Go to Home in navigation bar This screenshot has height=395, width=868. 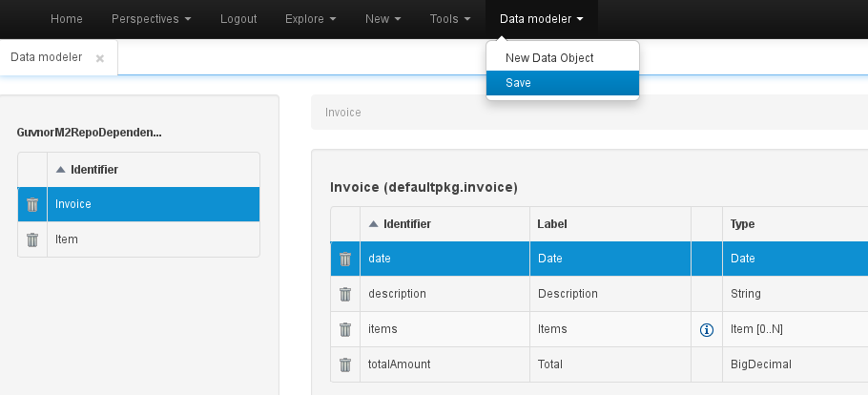(66, 19)
